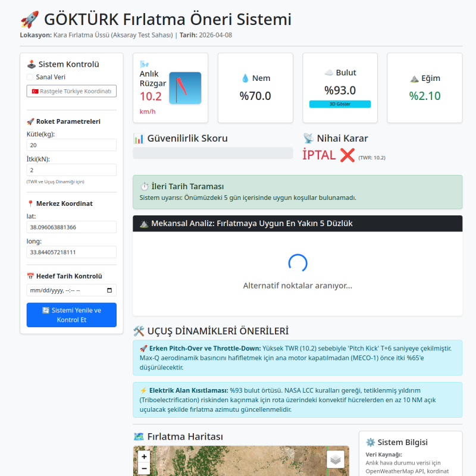Screen dimensions: 476x476
Task: Click the map zoom in (+) button
Action: point(144,457)
